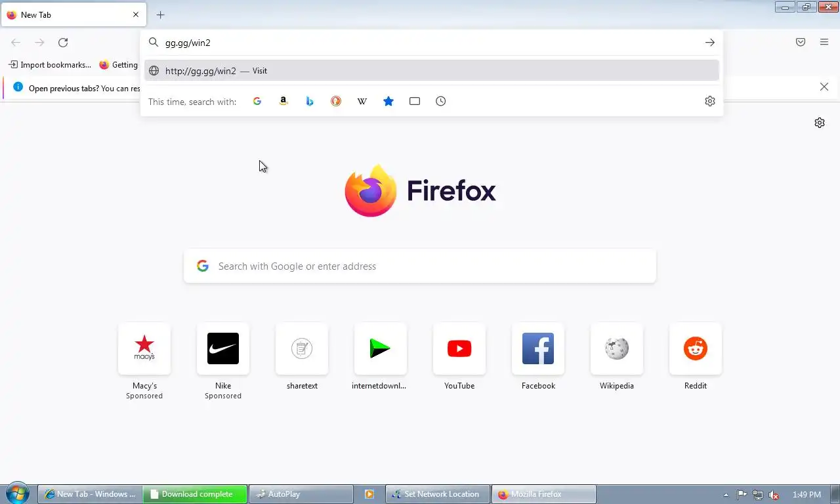The width and height of the screenshot is (840, 504).
Task: Open the Getting Started bookmark
Action: pyautogui.click(x=119, y=65)
